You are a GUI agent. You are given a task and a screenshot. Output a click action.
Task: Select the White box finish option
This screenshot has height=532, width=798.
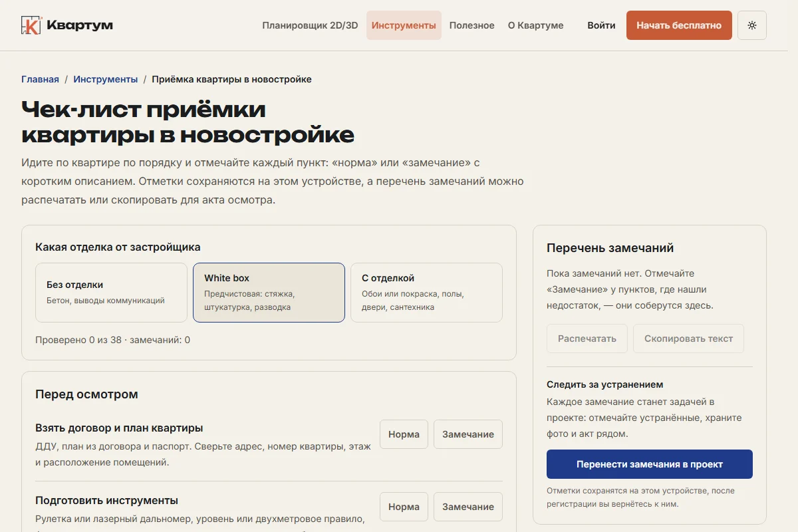pos(269,293)
